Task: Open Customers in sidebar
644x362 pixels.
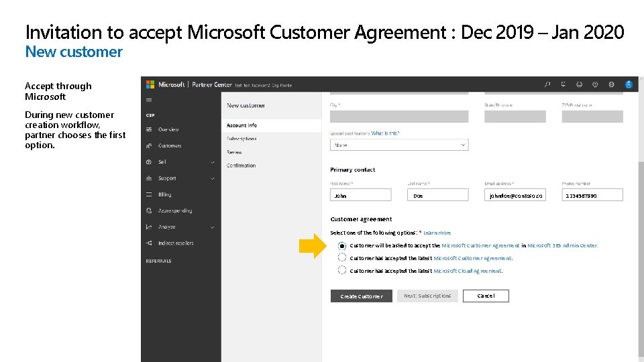Action: (x=170, y=145)
